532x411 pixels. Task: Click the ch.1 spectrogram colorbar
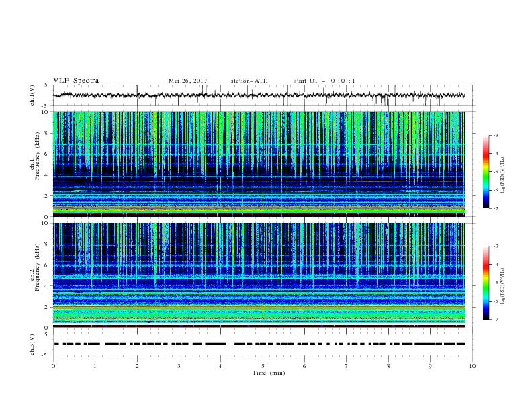[x=486, y=172]
